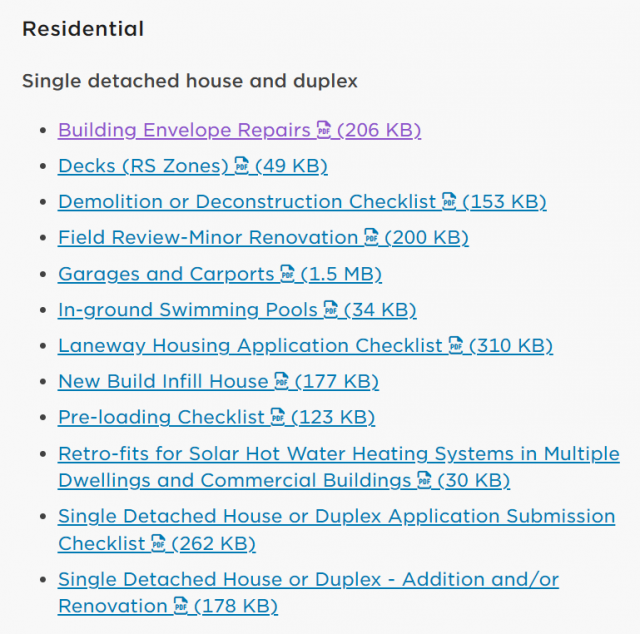Open Single Detached House Application Submission Checklist
Screen dimensions: 640x634
coord(336,516)
